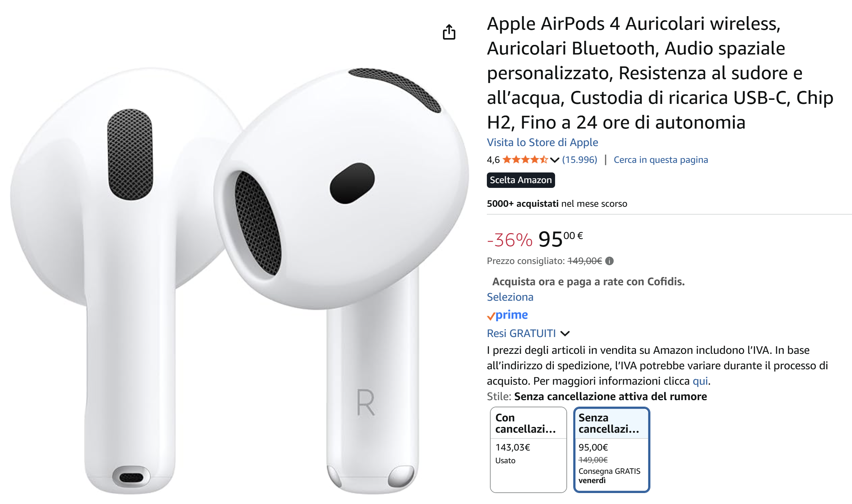Click the Scelta Amazon badge
This screenshot has height=504, width=852.
click(x=520, y=180)
